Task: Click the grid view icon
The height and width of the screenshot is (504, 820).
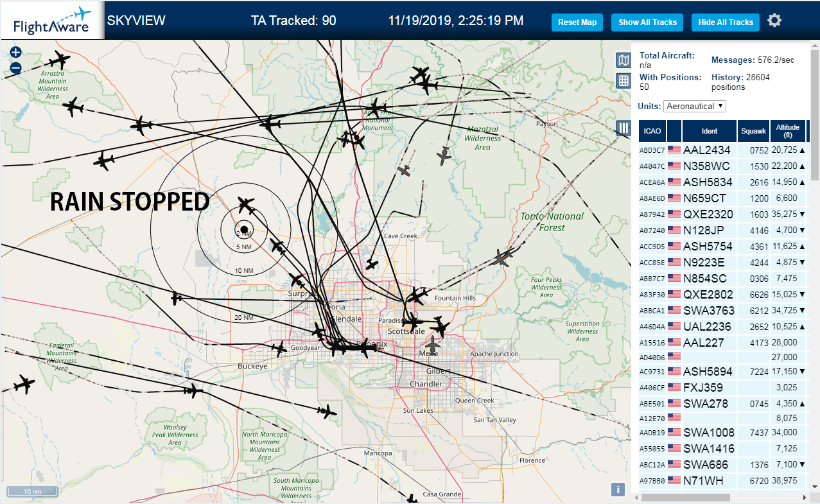Action: point(623,80)
